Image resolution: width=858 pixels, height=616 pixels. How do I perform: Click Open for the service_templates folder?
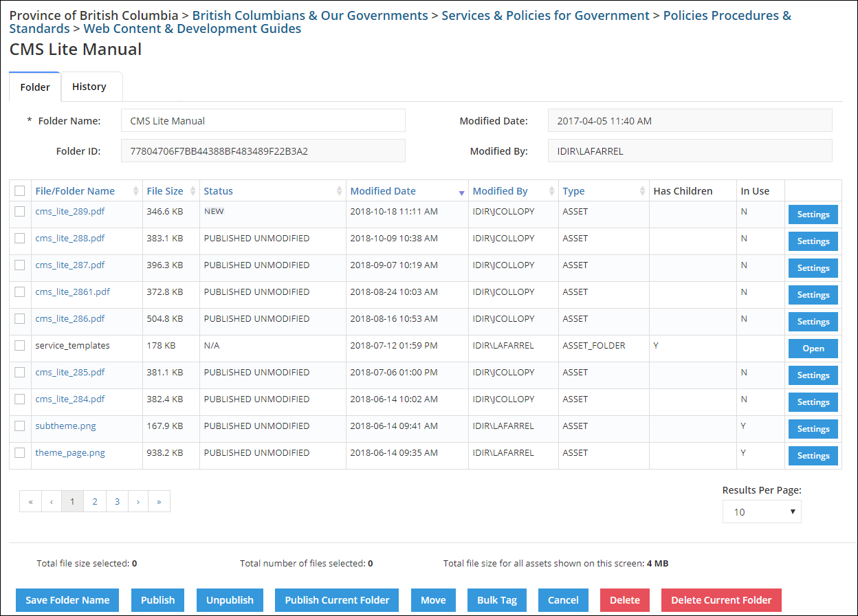(813, 349)
